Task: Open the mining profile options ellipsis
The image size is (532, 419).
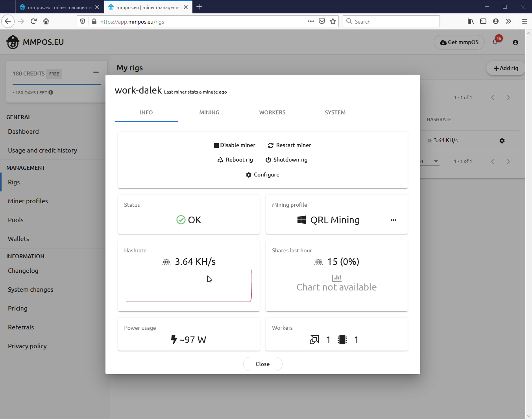Action: 393,220
